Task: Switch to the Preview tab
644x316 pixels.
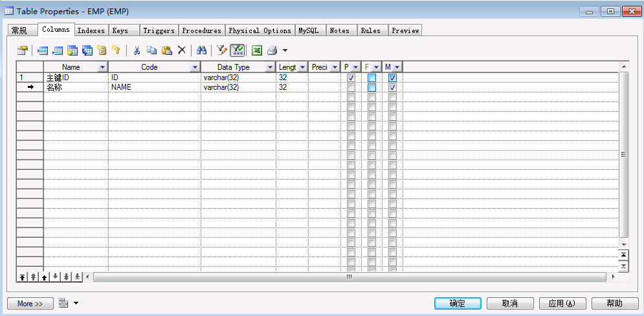Action: (405, 30)
